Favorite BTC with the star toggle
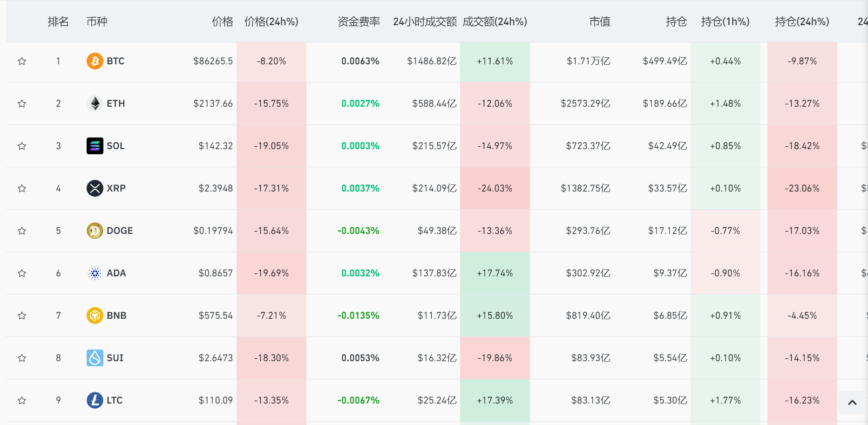Image resolution: width=868 pixels, height=425 pixels. (x=22, y=61)
